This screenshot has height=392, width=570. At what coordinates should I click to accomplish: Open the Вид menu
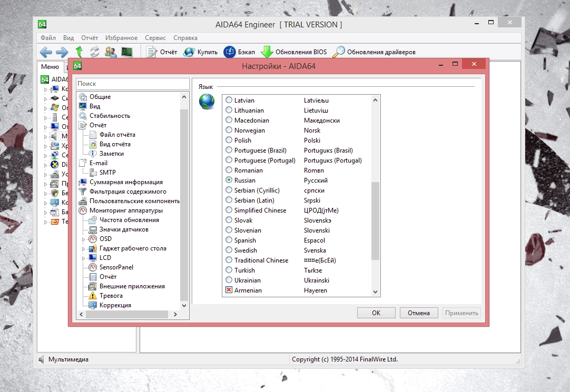[68, 38]
